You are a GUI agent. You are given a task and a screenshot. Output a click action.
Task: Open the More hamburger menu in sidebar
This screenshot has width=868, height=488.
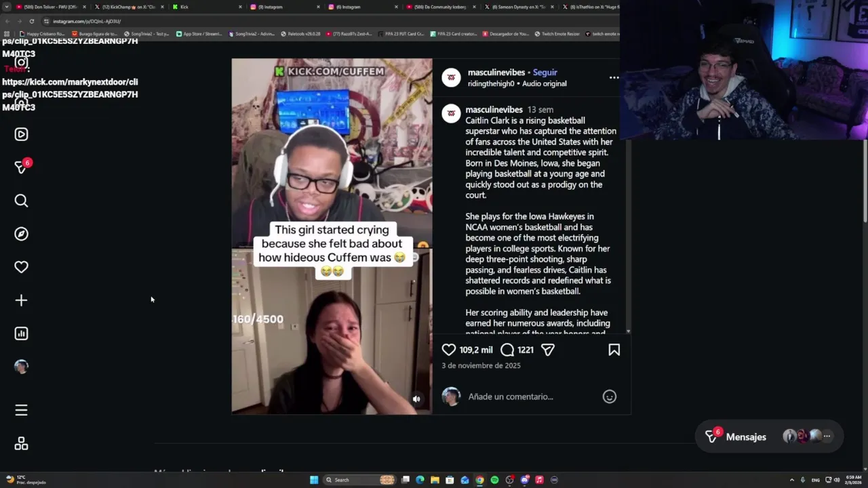coord(21,410)
